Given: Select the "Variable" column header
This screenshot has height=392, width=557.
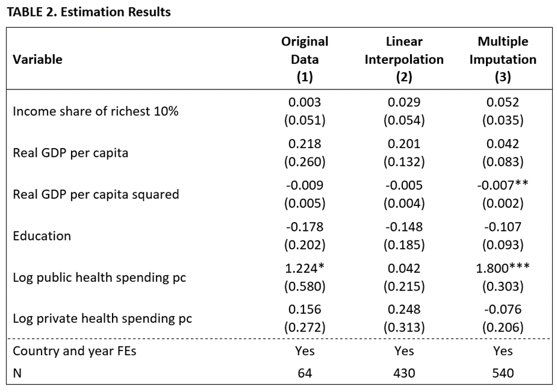Looking at the screenshot, I should click(37, 59).
